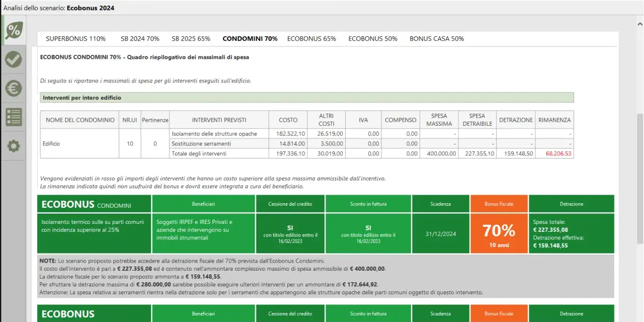Viewport: 644px width, 322px height.
Task: Click 'Soggetti IRPEF e IRES Privati' beneficiaries cell
Action: click(203, 233)
